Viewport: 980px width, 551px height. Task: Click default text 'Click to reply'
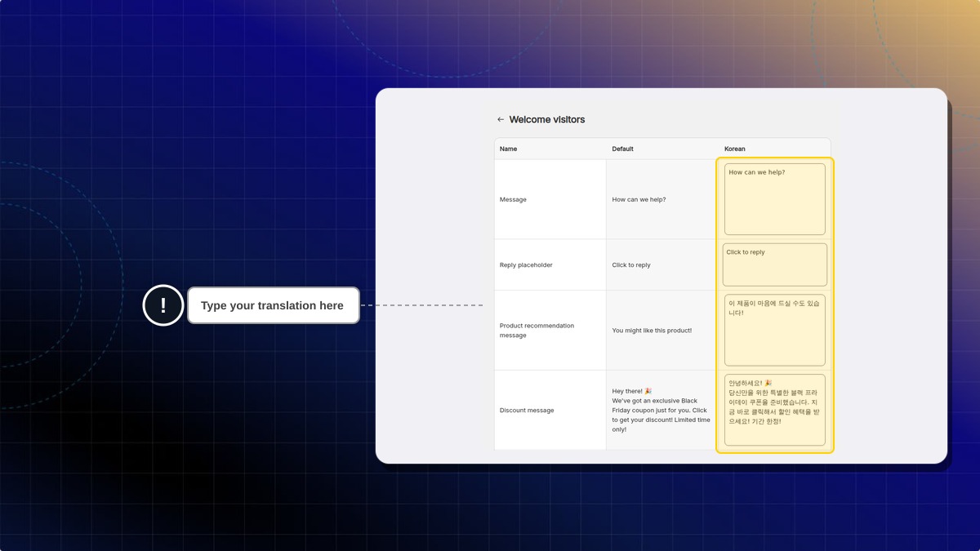click(631, 264)
